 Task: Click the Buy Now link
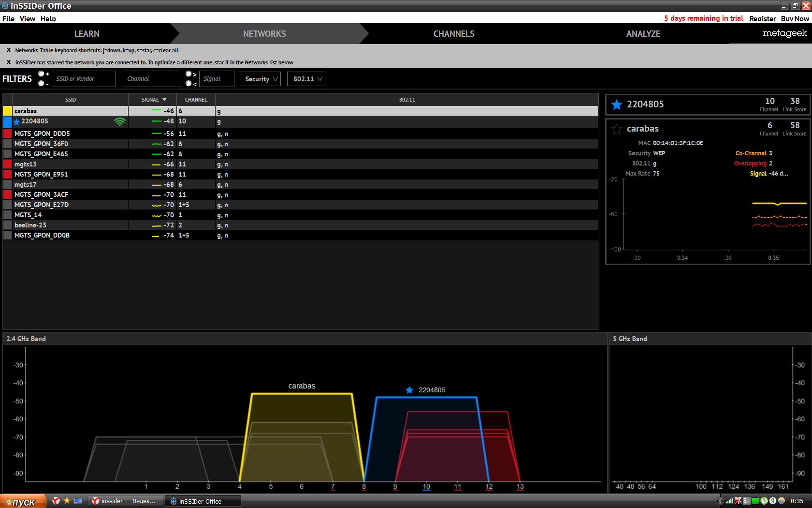pyautogui.click(x=795, y=18)
